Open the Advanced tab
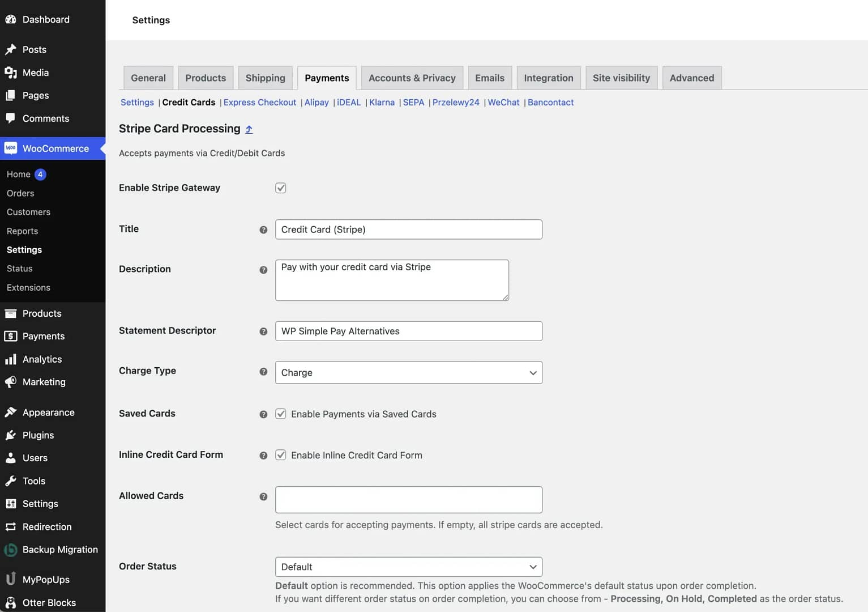Viewport: 868px width, 612px height. [x=692, y=78]
